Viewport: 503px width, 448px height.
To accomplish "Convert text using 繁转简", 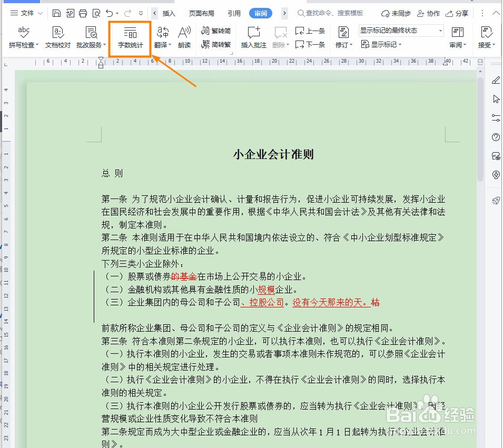I will (x=222, y=31).
